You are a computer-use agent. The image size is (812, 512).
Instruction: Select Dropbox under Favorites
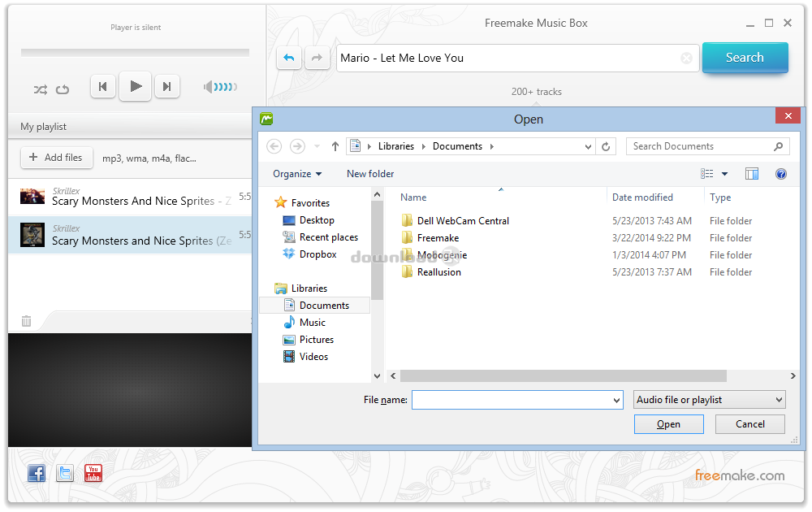317,254
